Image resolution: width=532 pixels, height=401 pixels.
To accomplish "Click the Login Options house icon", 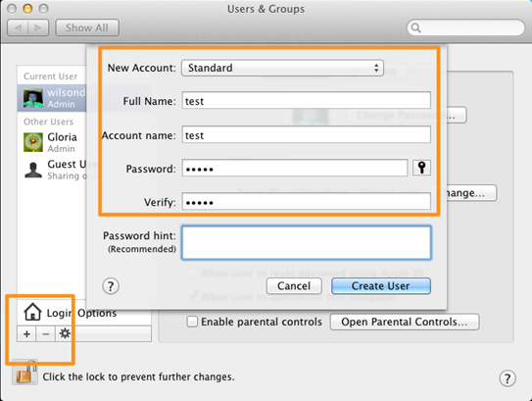I will (32, 312).
